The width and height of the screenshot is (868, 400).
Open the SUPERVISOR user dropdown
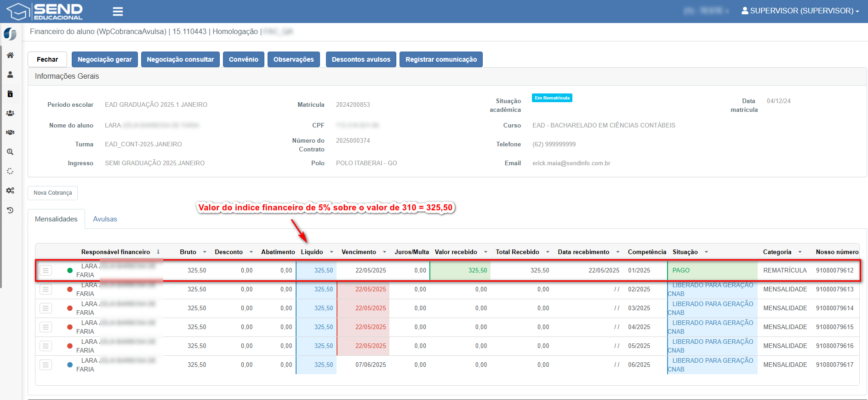coord(800,11)
